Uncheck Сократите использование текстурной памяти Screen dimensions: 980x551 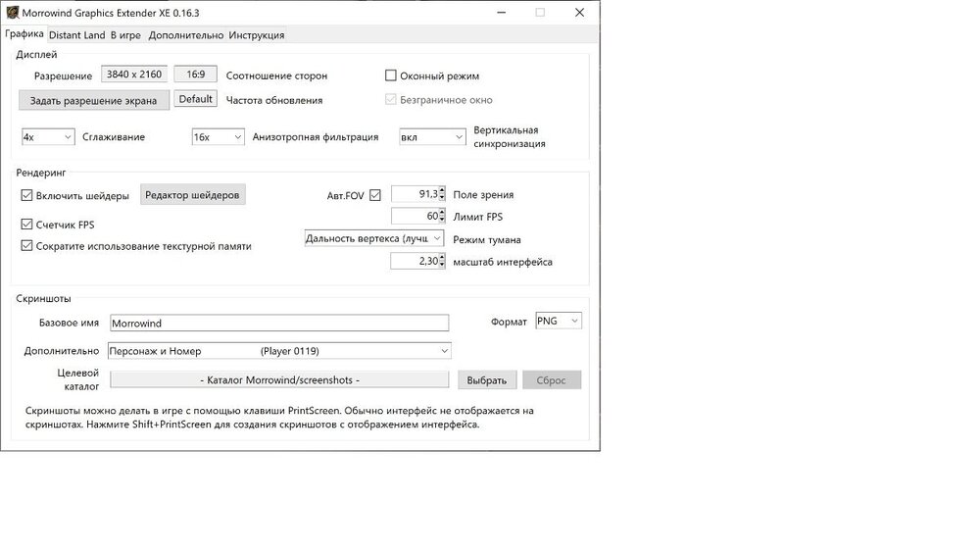[27, 246]
